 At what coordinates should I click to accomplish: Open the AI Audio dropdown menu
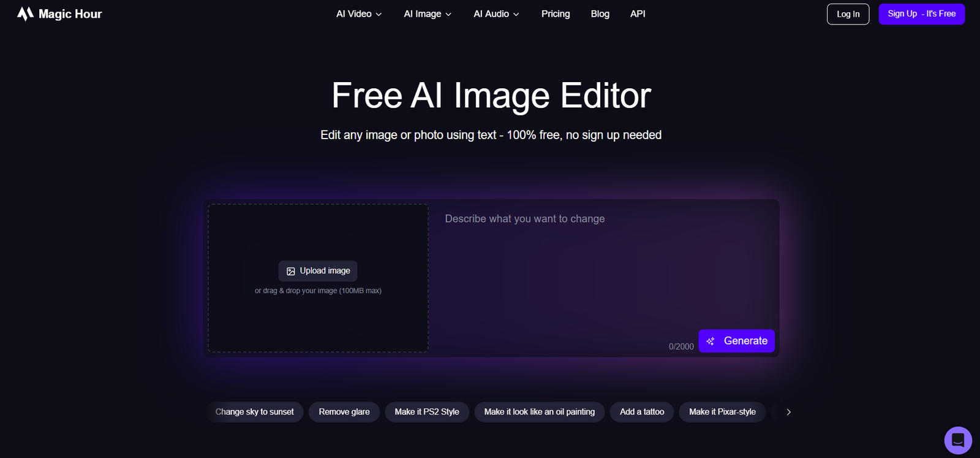496,14
